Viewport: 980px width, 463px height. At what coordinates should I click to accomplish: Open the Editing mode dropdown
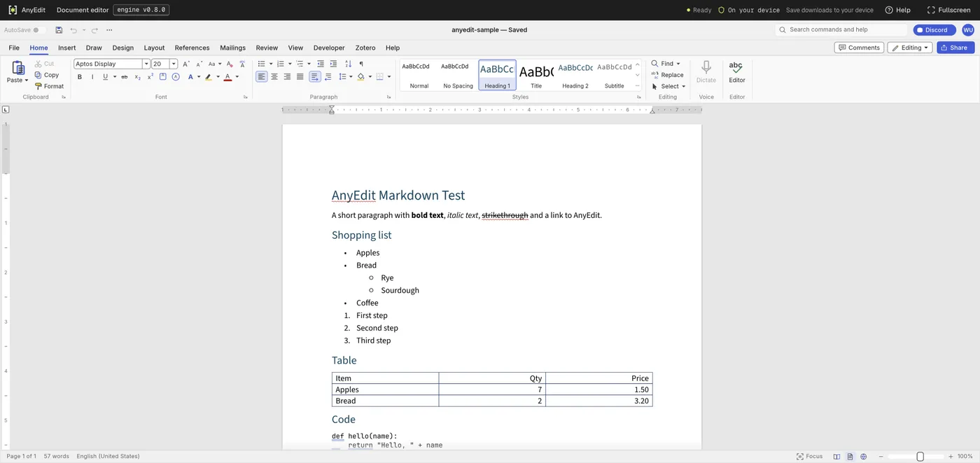click(x=910, y=48)
